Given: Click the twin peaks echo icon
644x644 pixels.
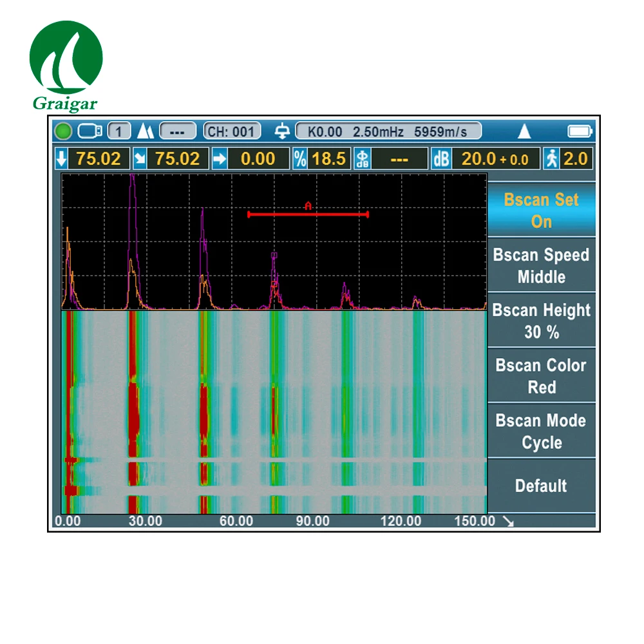Looking at the screenshot, I should 145,131.
